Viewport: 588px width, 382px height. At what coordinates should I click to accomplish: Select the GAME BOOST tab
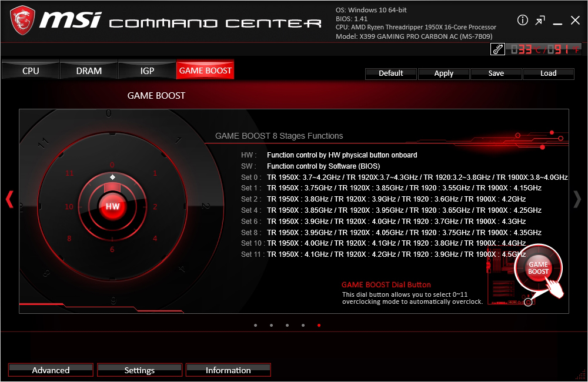coord(205,71)
